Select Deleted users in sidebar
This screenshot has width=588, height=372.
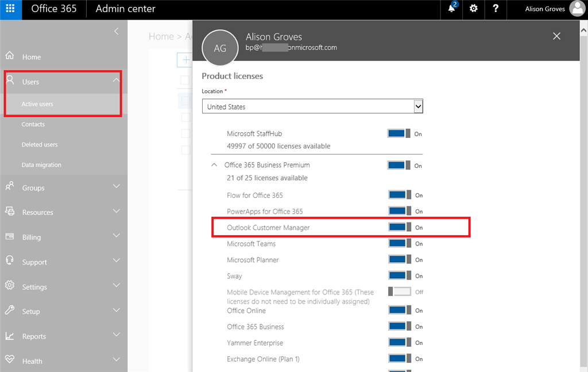pos(40,144)
